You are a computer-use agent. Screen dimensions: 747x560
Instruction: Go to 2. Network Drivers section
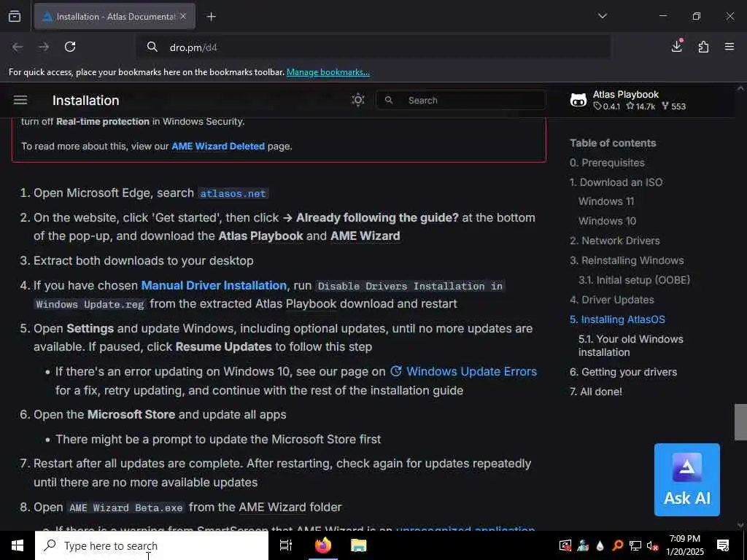click(x=614, y=241)
